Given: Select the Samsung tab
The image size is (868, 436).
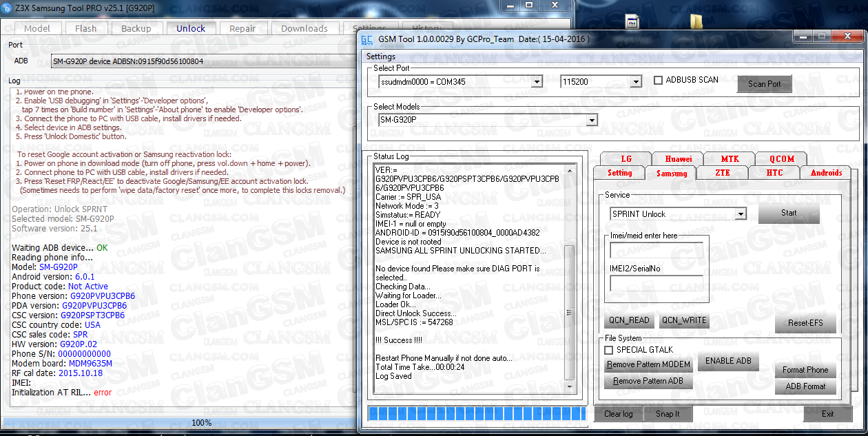Looking at the screenshot, I should (x=672, y=173).
